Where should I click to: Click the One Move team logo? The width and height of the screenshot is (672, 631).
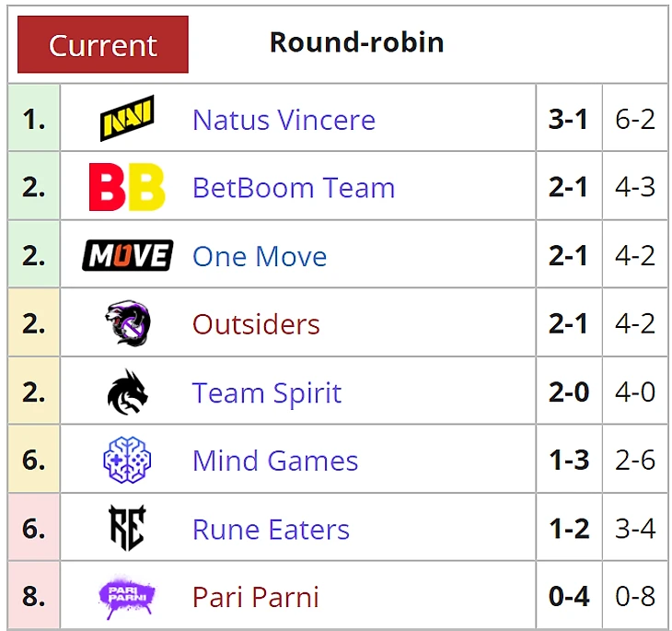click(x=127, y=255)
